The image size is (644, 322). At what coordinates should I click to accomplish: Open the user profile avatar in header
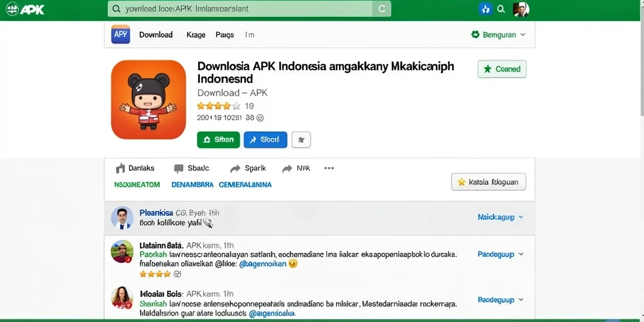pyautogui.click(x=521, y=9)
